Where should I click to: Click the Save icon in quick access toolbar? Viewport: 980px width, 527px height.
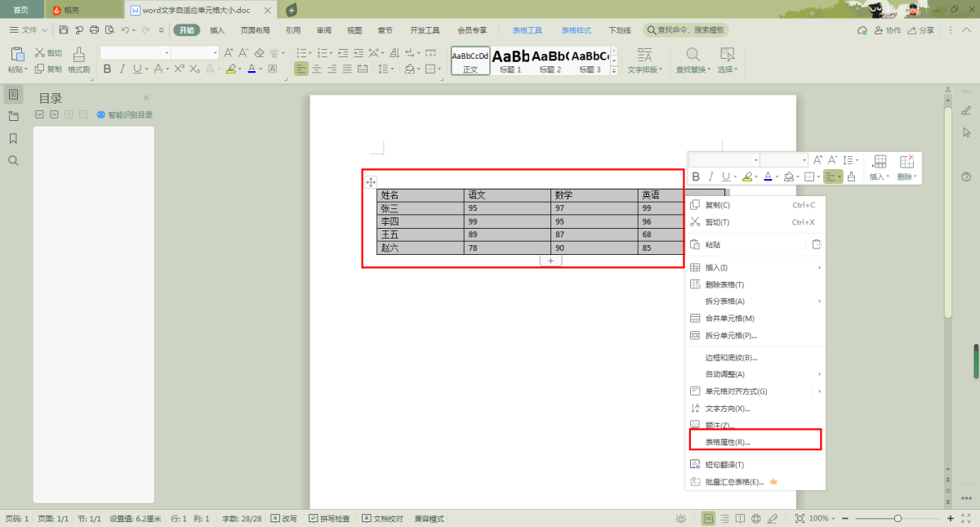64,30
